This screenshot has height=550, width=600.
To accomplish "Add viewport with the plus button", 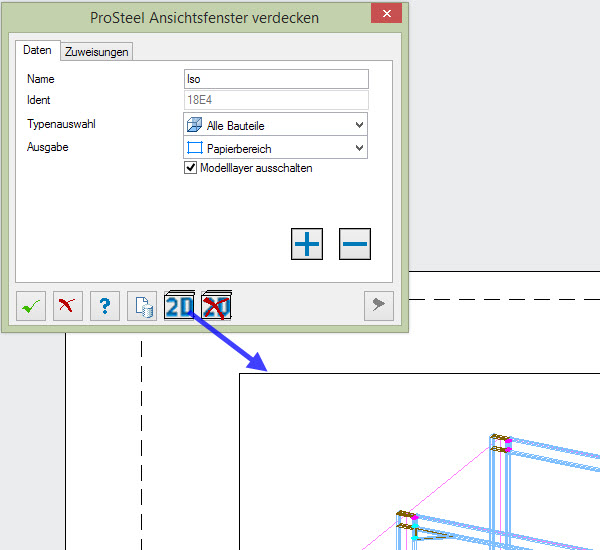I will tap(307, 244).
